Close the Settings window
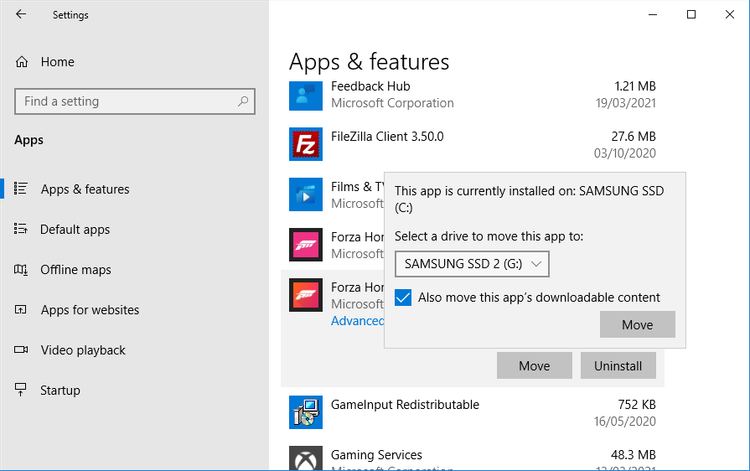 pyautogui.click(x=729, y=14)
